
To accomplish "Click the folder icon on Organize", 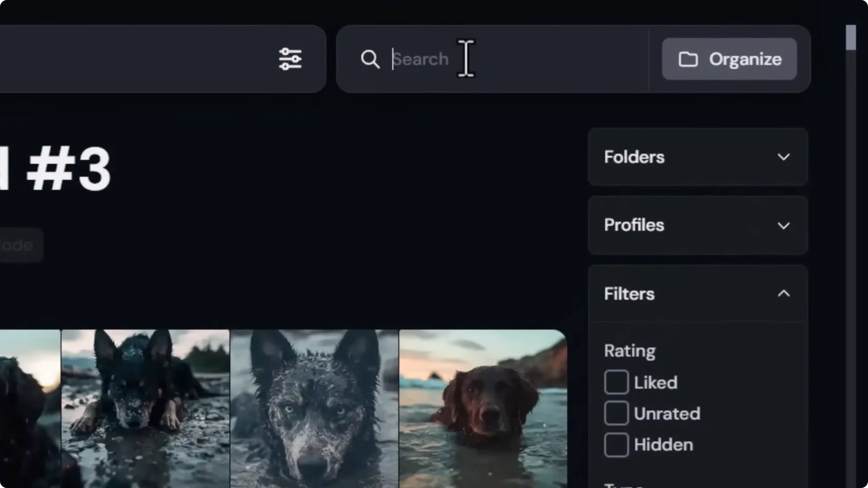I will pyautogui.click(x=688, y=59).
